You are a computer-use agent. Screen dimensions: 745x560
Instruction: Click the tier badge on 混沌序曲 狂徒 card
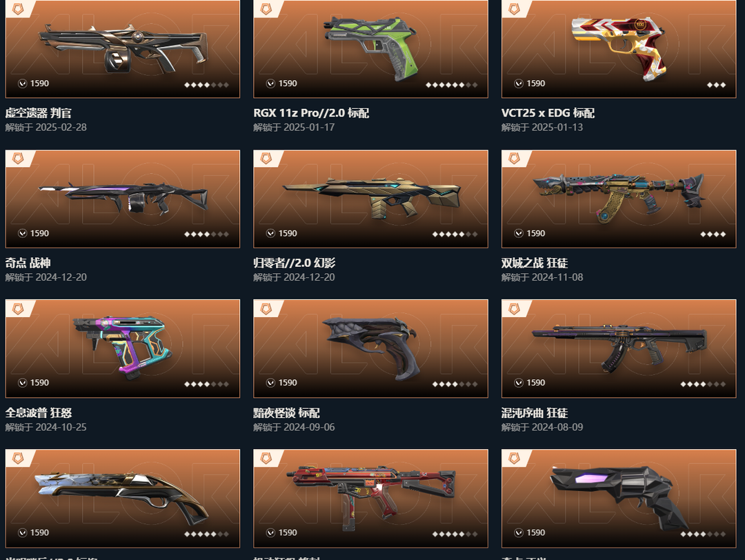coord(514,308)
